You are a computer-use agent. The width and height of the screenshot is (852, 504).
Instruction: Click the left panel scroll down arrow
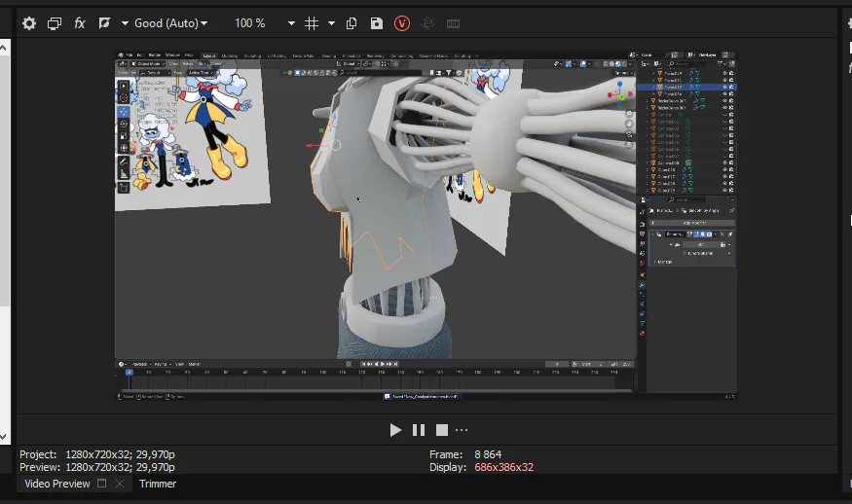3,436
